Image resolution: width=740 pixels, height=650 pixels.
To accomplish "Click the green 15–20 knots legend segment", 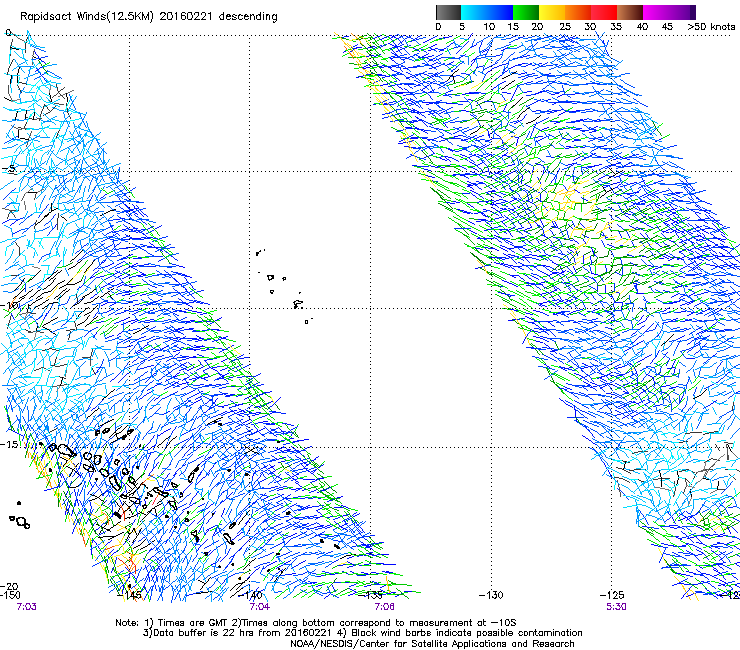I will (526, 12).
